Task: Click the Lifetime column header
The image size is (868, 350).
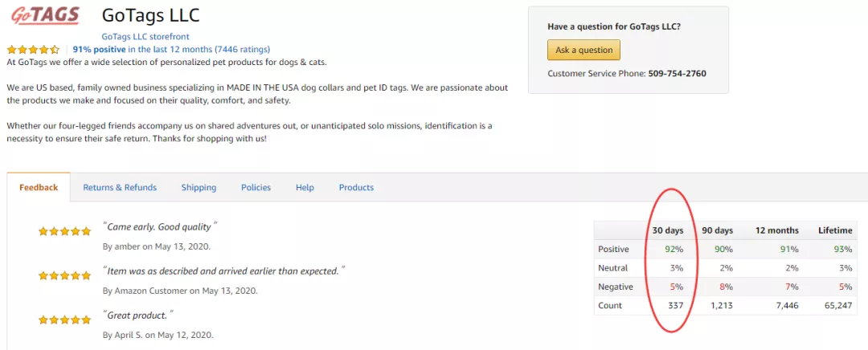Action: click(835, 230)
